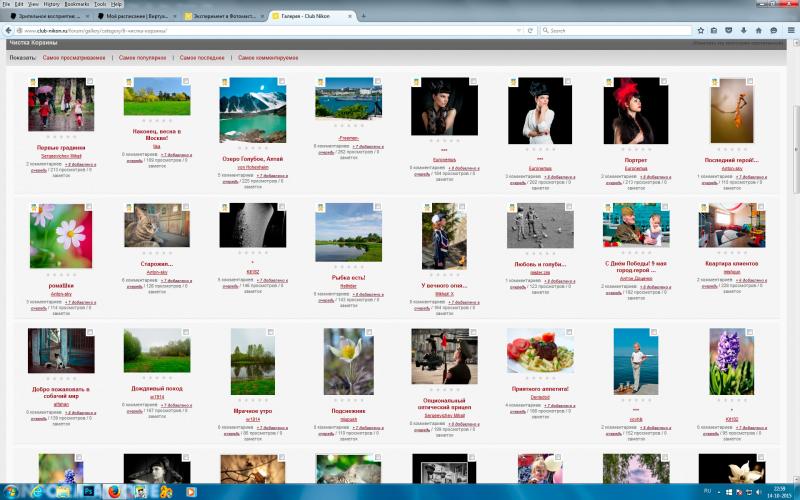
Task: Open the Приятного аппетита! food thumbnail
Action: (540, 351)
